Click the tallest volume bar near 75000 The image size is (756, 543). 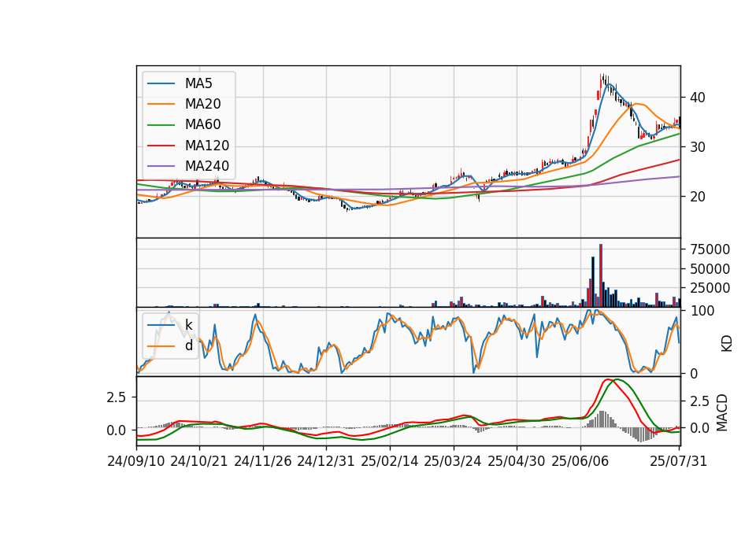[601, 275]
